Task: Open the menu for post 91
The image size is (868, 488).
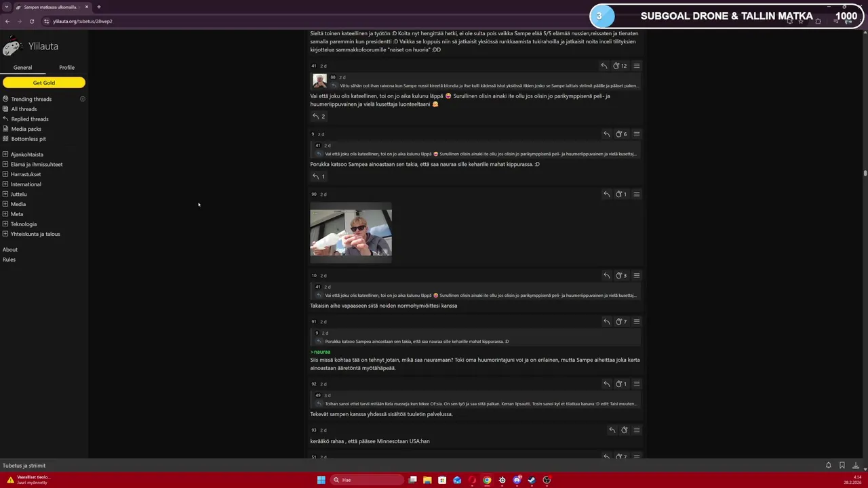Action: tap(636, 322)
